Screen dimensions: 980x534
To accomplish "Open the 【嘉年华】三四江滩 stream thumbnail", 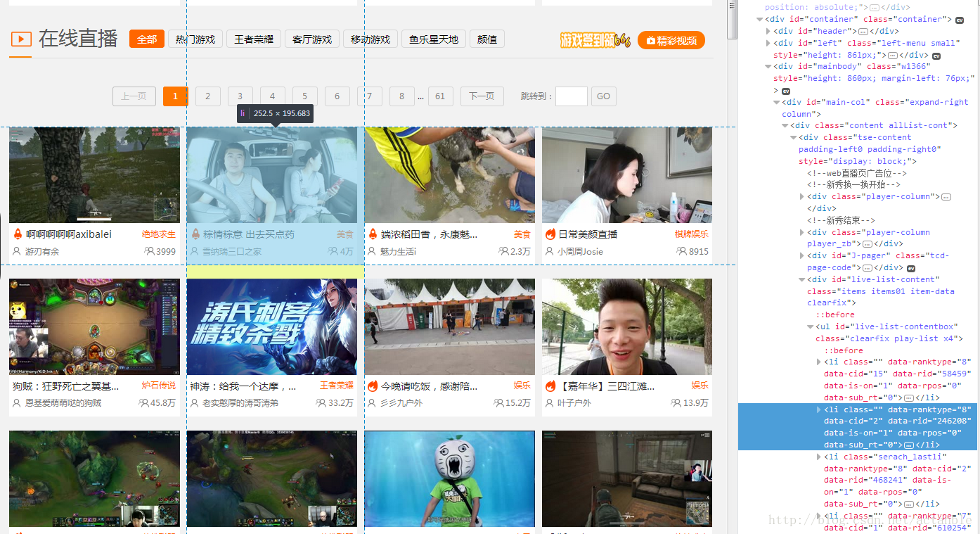I will pos(627,326).
